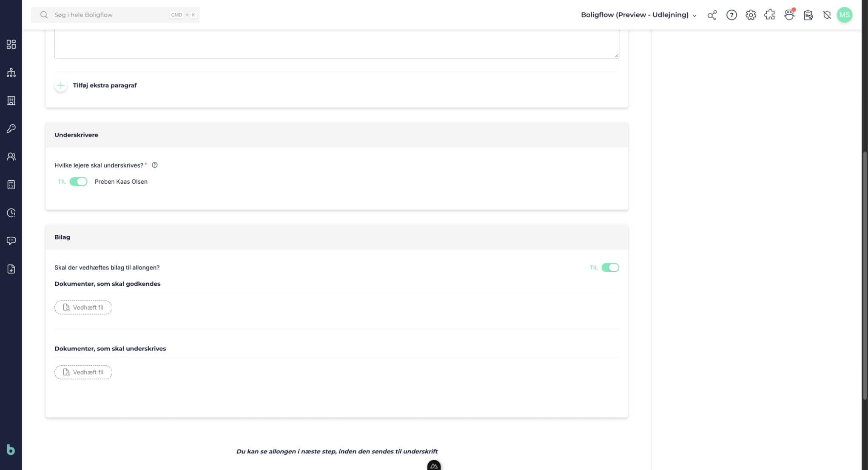Click the round dark button at page bottom
This screenshot has height=470, width=868.
coord(434,465)
